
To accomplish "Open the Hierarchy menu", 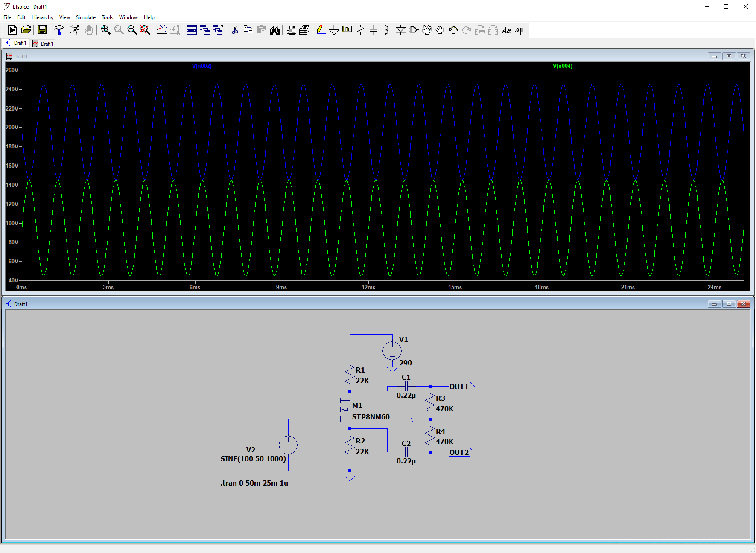I will click(42, 17).
